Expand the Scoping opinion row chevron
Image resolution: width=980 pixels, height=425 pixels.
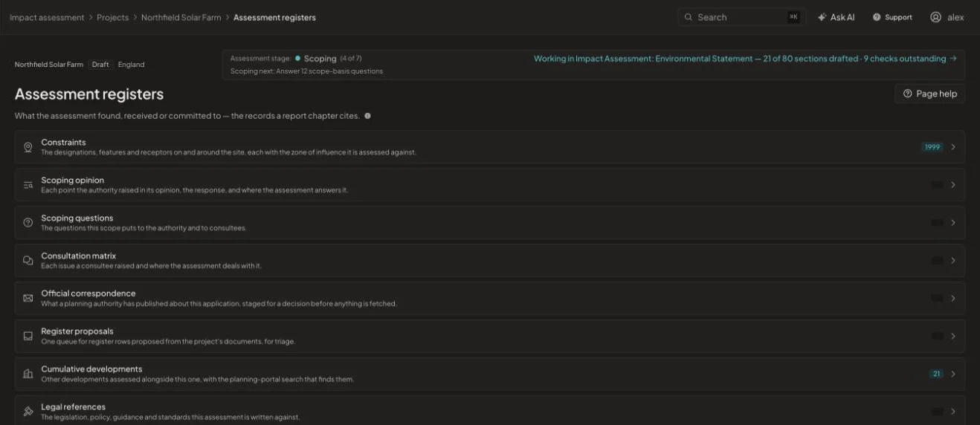coord(953,185)
